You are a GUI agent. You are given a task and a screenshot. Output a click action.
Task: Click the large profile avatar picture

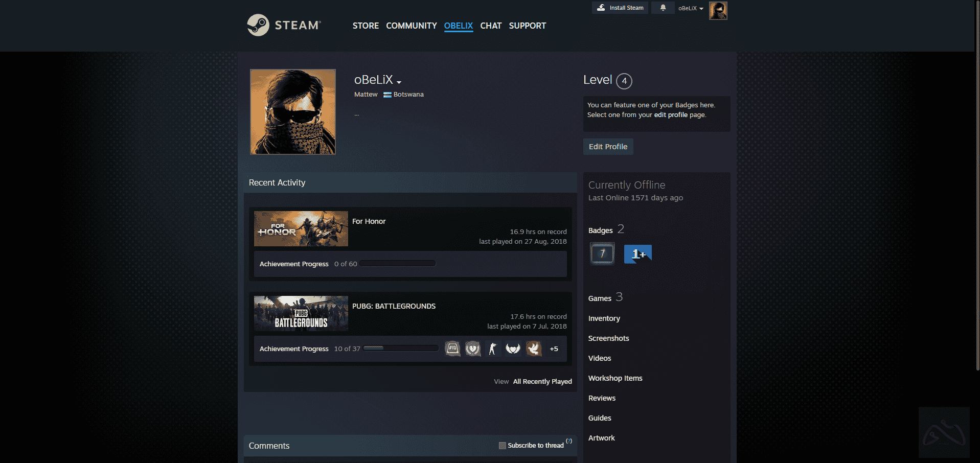[293, 112]
